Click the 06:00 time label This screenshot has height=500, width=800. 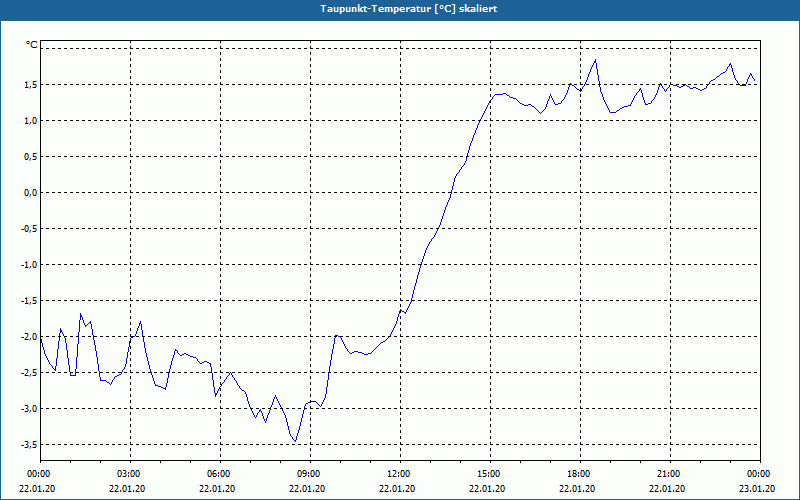pyautogui.click(x=220, y=474)
